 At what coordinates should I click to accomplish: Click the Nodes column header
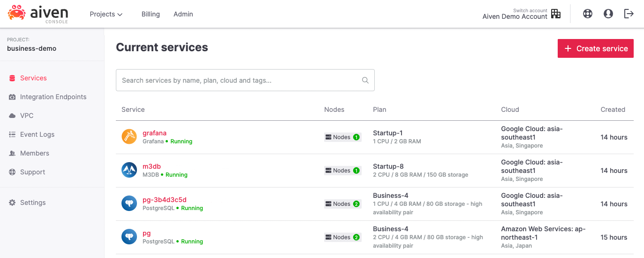pos(334,109)
